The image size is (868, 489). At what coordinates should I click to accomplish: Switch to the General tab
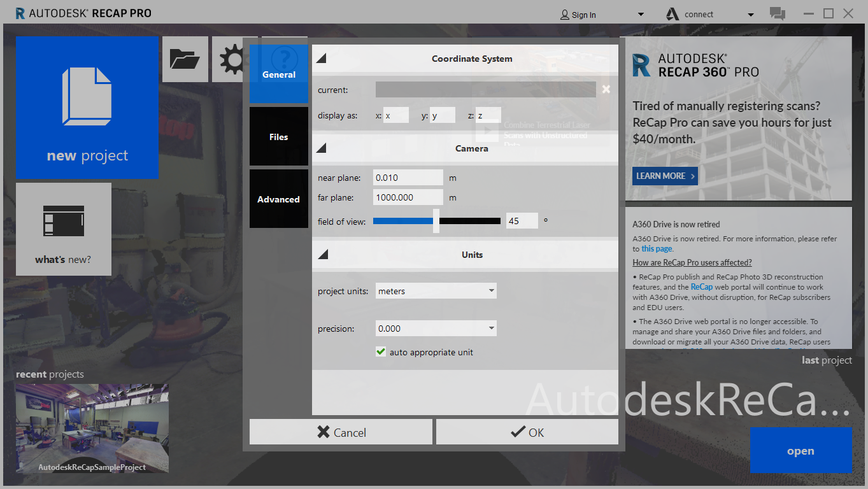click(x=279, y=74)
